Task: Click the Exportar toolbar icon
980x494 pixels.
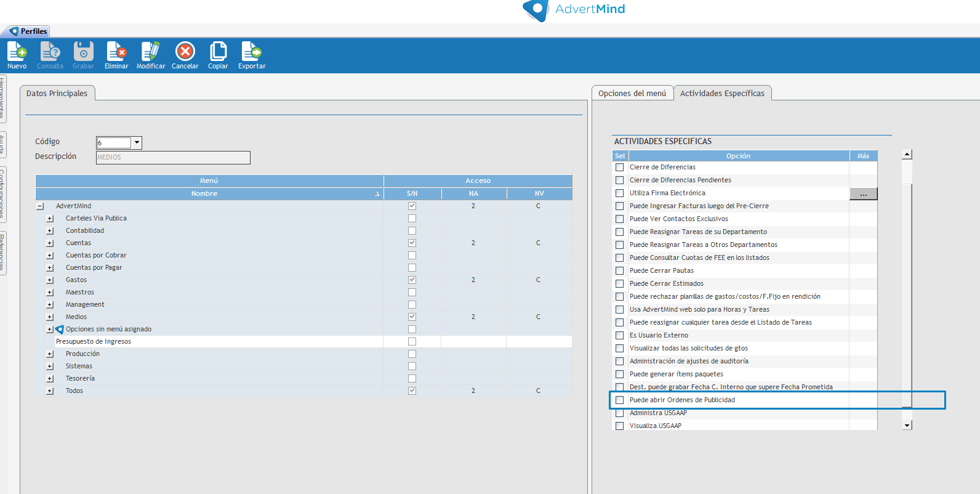Action: point(252,55)
